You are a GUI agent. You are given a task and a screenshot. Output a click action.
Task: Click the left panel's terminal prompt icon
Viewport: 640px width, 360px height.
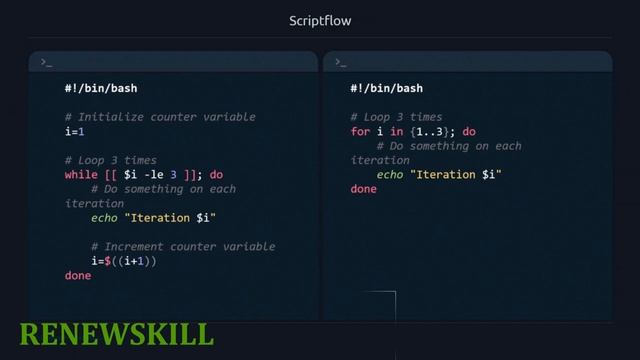coord(46,62)
